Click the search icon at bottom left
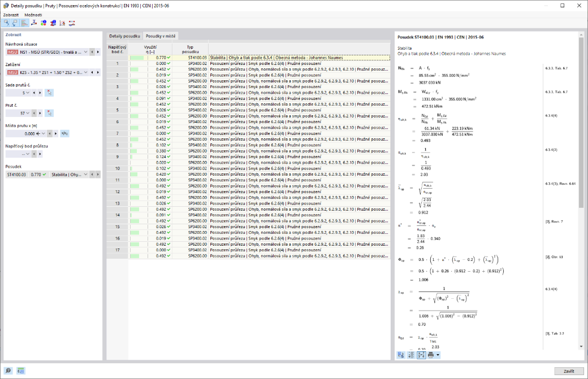The width and height of the screenshot is (588, 379). (x=8, y=371)
